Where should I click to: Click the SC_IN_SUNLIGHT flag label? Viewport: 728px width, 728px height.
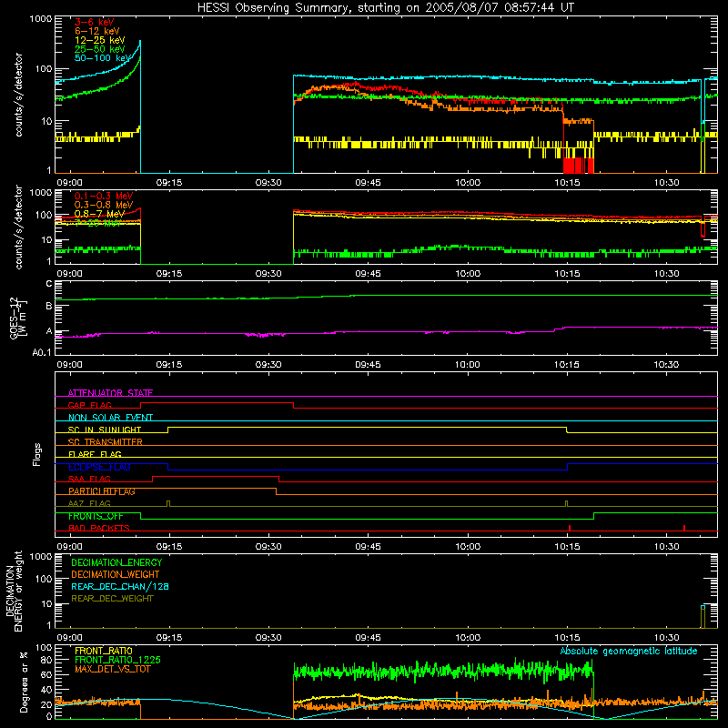pyautogui.click(x=105, y=430)
